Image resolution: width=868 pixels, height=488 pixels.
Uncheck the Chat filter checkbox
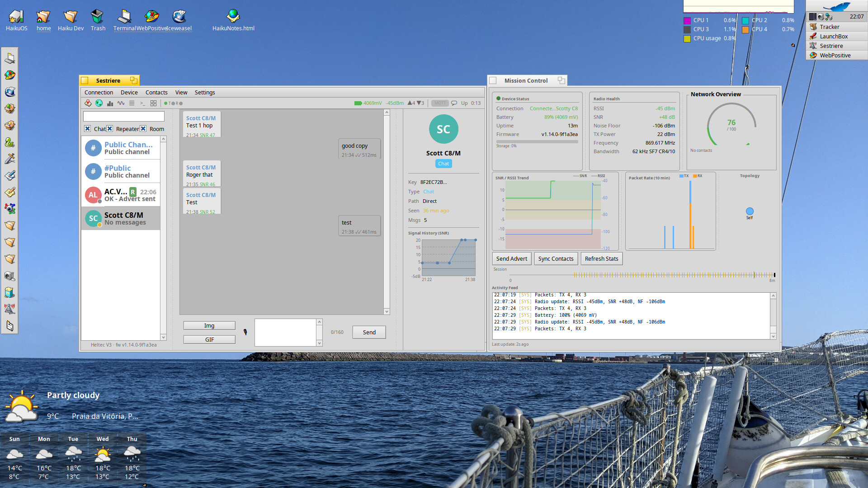pyautogui.click(x=88, y=129)
